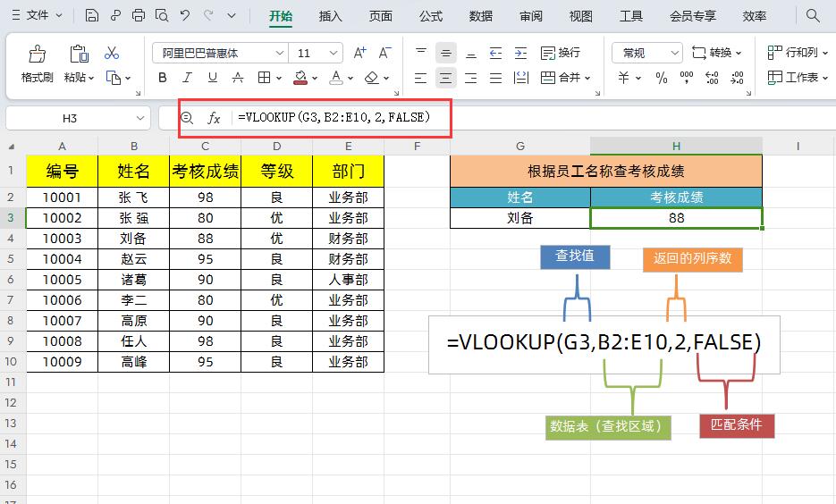836x504 pixels.
Task: Open the font name dropdown 阿里巴巴普惠体
Action: (220, 54)
